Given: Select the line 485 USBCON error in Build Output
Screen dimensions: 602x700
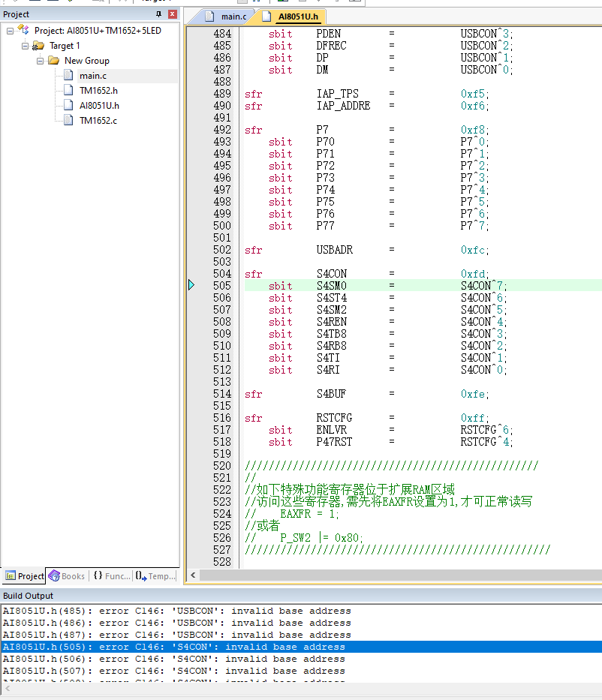Looking at the screenshot, I should (x=176, y=611).
